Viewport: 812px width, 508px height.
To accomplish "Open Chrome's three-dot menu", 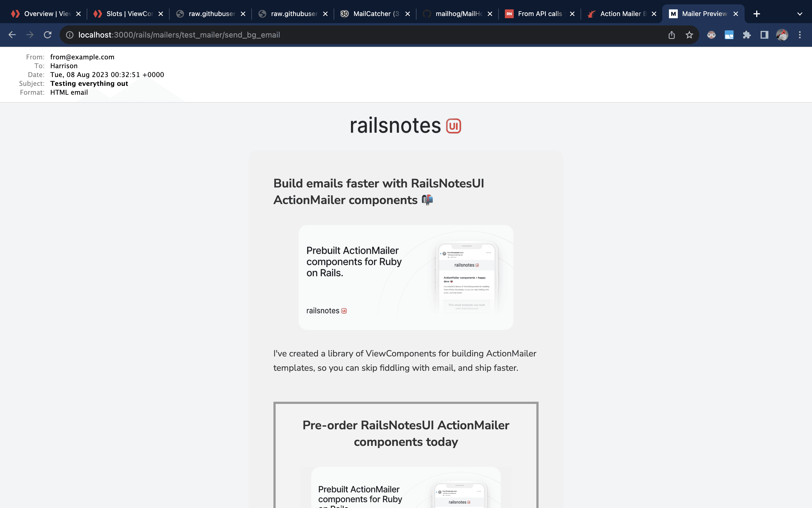I will (800, 35).
